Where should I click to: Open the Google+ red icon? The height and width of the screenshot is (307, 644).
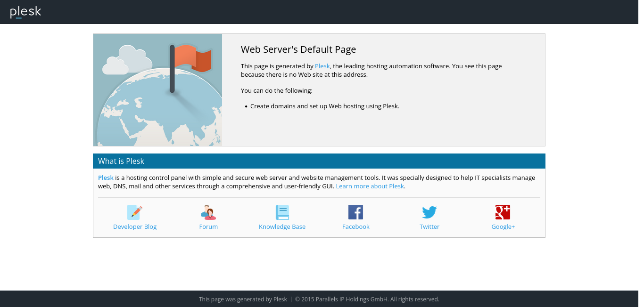pyautogui.click(x=503, y=212)
